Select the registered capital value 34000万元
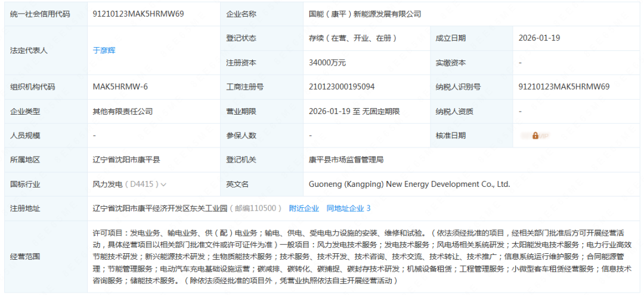This screenshot has width=644, height=295. coord(327,63)
